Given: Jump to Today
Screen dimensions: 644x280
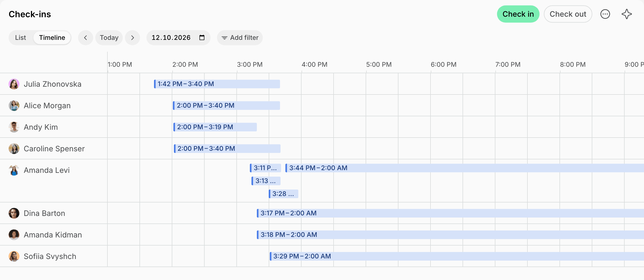Looking at the screenshot, I should [109, 38].
